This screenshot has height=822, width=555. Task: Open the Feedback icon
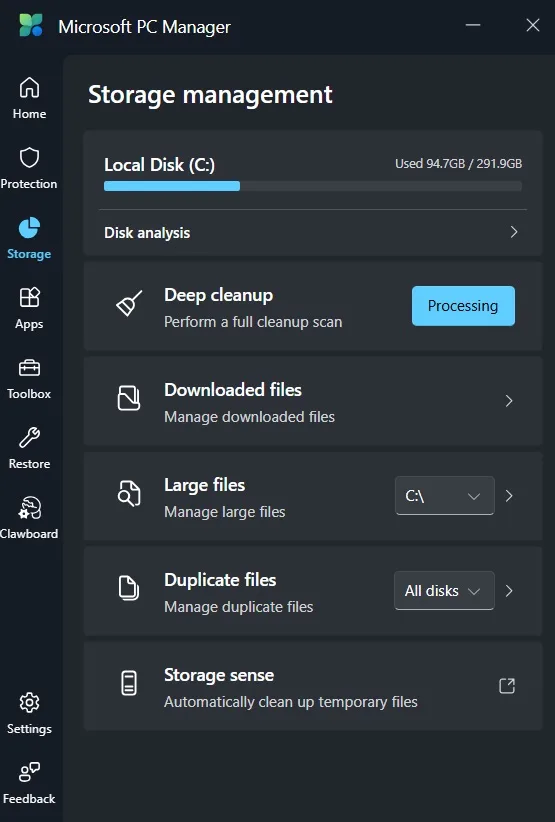point(29,772)
